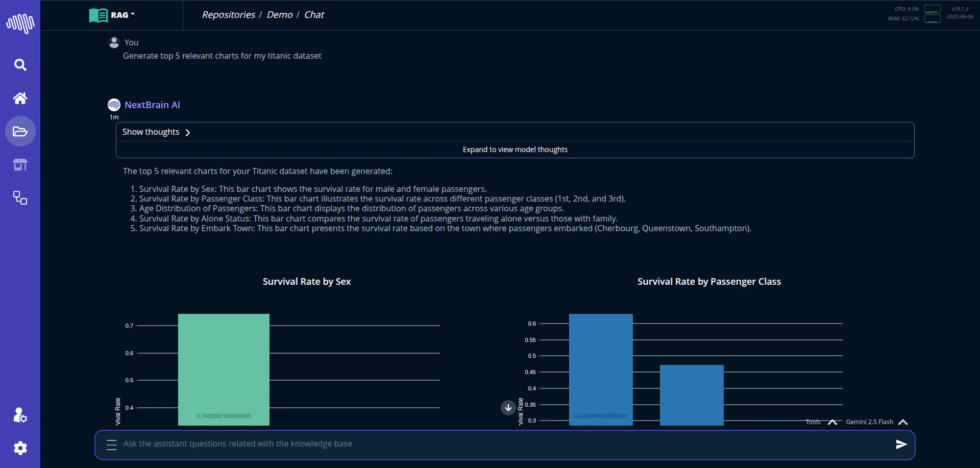Click the NextBrain AI avatar in the reply

[114, 104]
